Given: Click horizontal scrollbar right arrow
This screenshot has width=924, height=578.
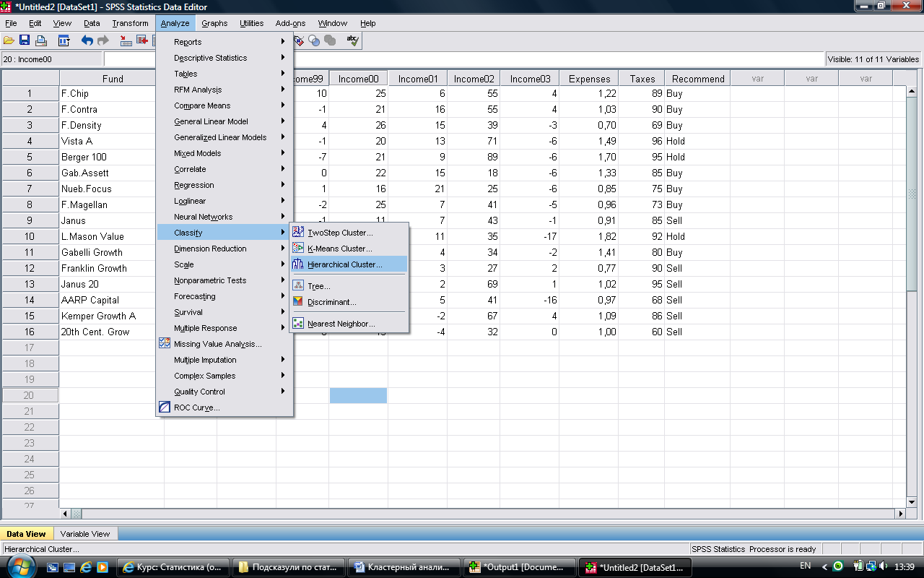Looking at the screenshot, I should click(x=899, y=514).
